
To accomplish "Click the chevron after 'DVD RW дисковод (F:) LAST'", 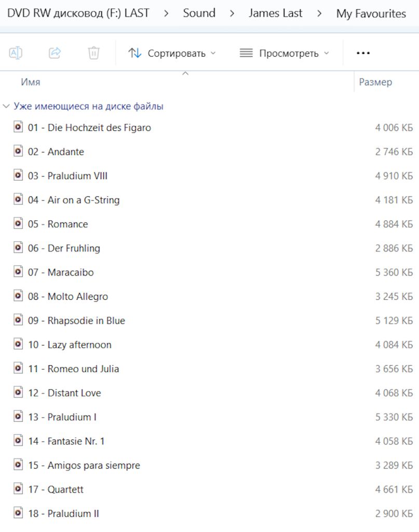I will 166,14.
